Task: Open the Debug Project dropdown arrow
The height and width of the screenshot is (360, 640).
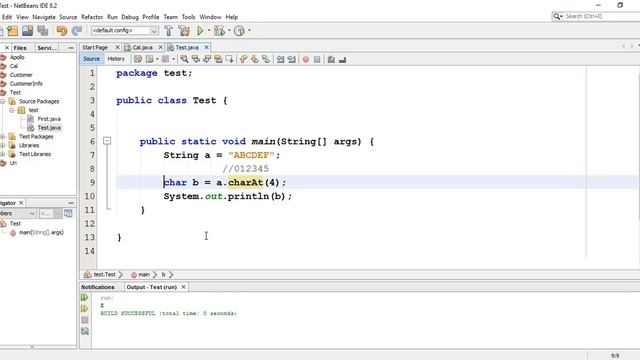Action: pos(229,31)
